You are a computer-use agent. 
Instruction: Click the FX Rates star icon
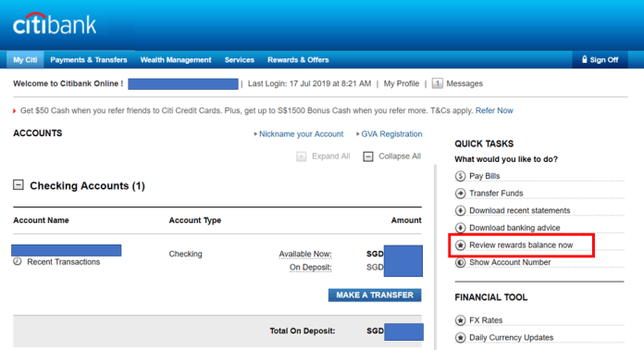click(x=461, y=320)
